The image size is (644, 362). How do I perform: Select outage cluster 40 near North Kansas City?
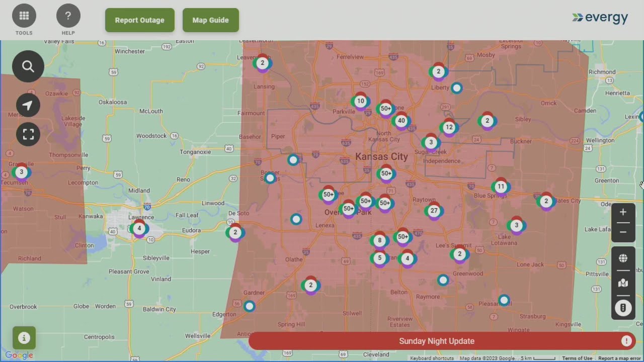click(401, 121)
